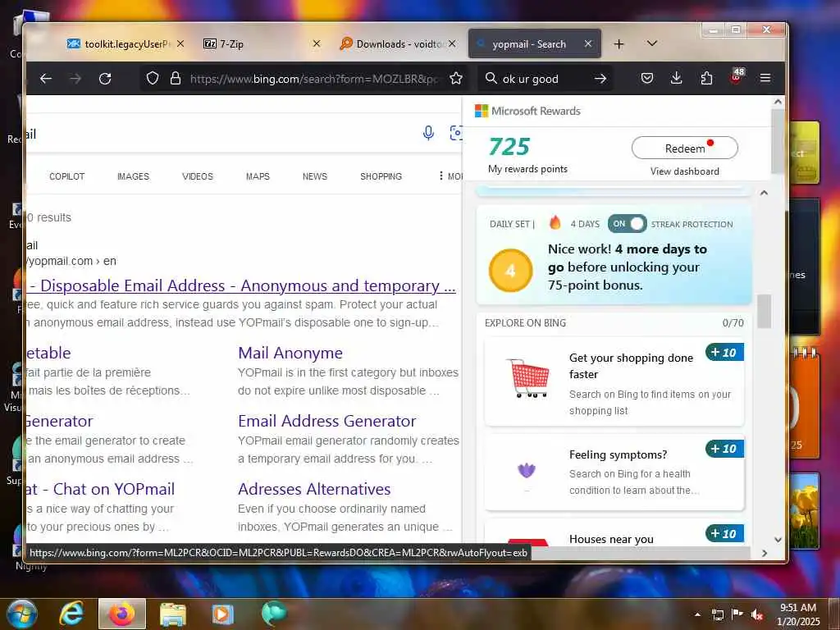Switch to Downloads - voidtools tab
This screenshot has height=630, width=840.
click(398, 44)
